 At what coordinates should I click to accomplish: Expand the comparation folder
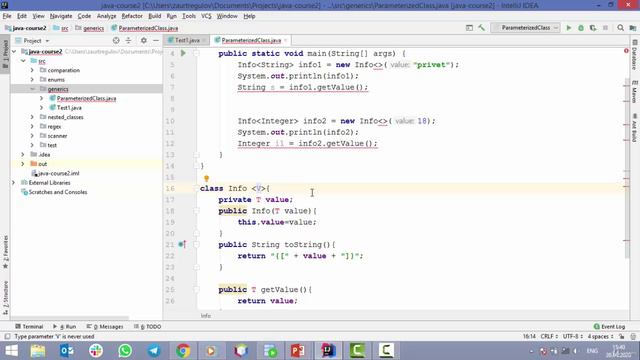(32, 70)
